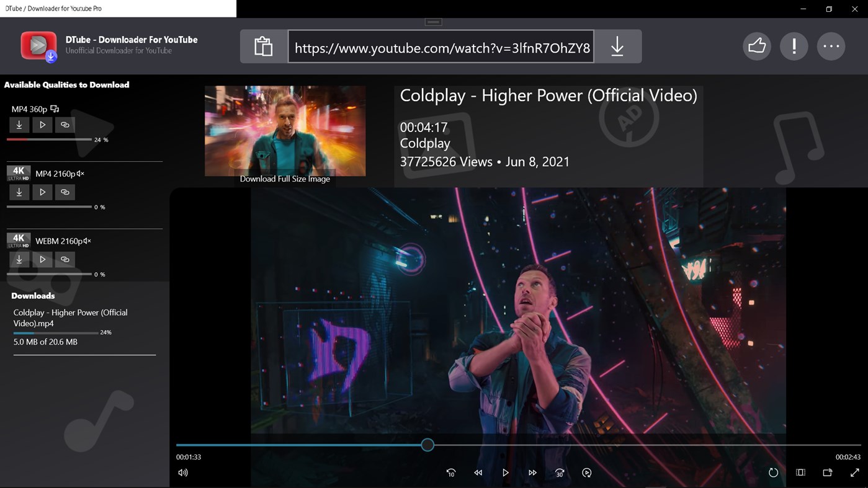Open the exclamation mark info button
This screenshot has height=488, width=868.
click(794, 46)
